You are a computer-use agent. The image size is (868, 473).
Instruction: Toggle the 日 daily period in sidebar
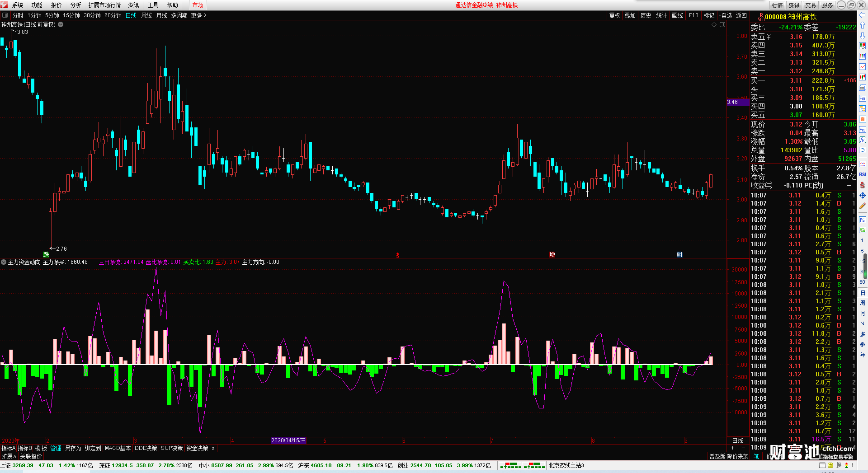(863, 293)
